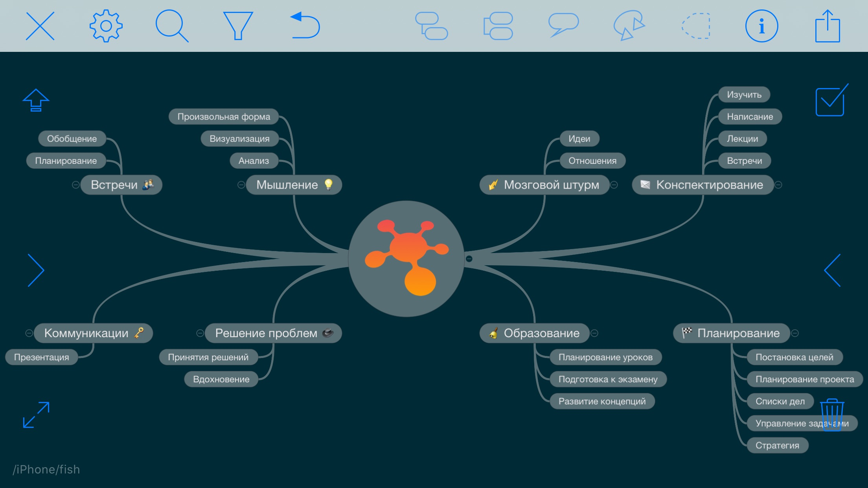Add a callout speech bubble

563,25
